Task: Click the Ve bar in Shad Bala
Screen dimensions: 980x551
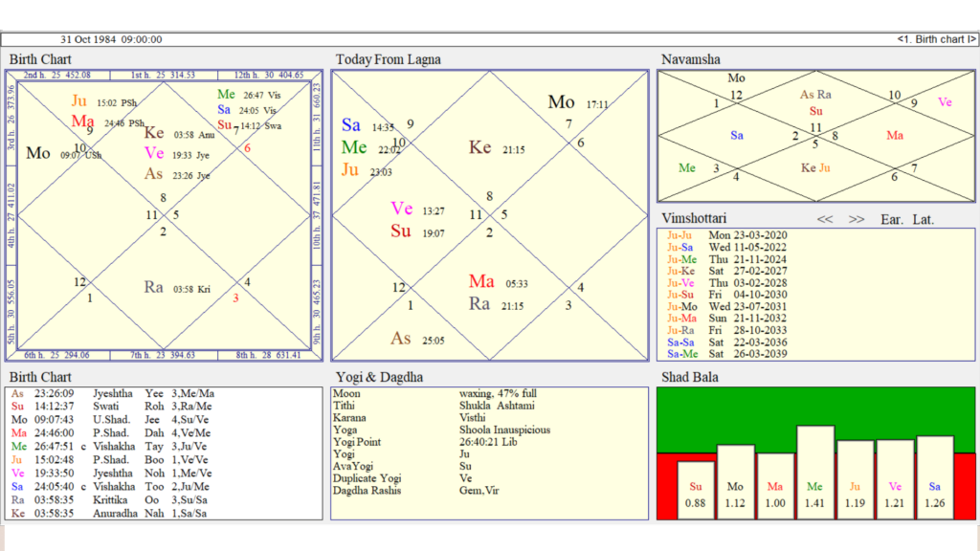Action: (895, 479)
